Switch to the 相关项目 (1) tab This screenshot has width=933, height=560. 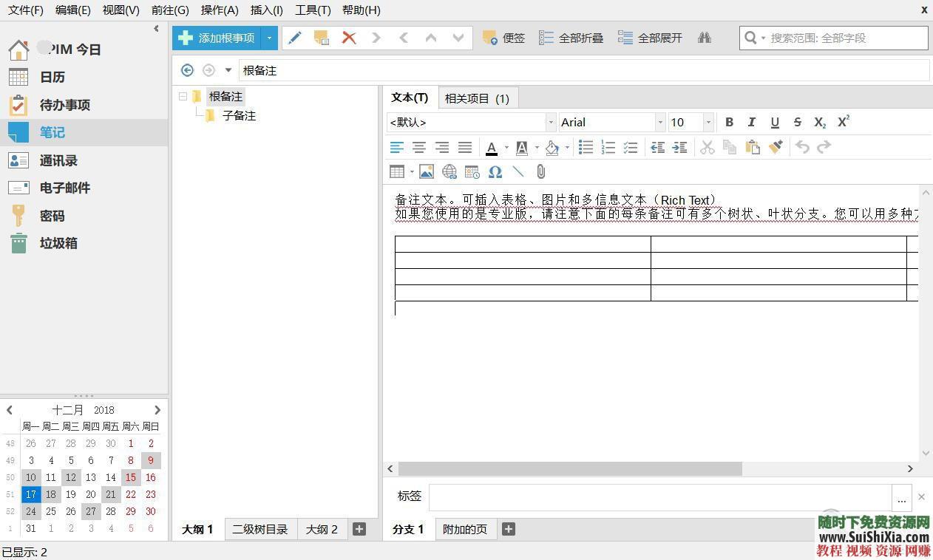(477, 98)
